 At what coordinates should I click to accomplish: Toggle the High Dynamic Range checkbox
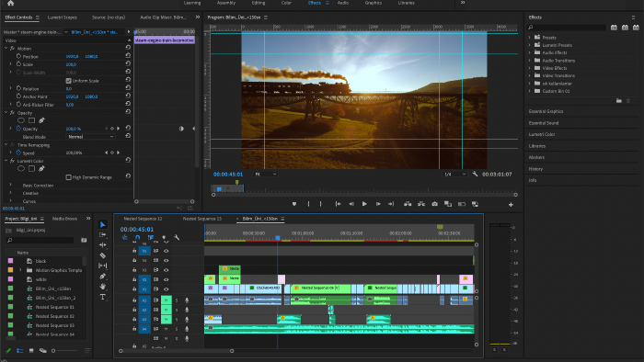(x=69, y=177)
